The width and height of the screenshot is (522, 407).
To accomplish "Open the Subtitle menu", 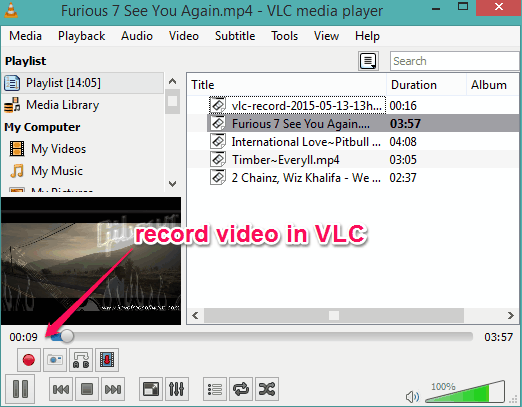I will 235,36.
